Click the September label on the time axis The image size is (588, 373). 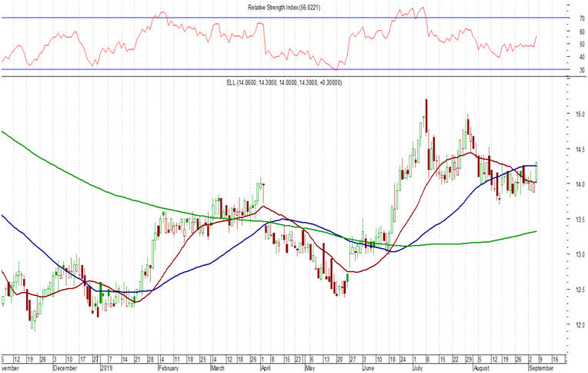pos(539,368)
